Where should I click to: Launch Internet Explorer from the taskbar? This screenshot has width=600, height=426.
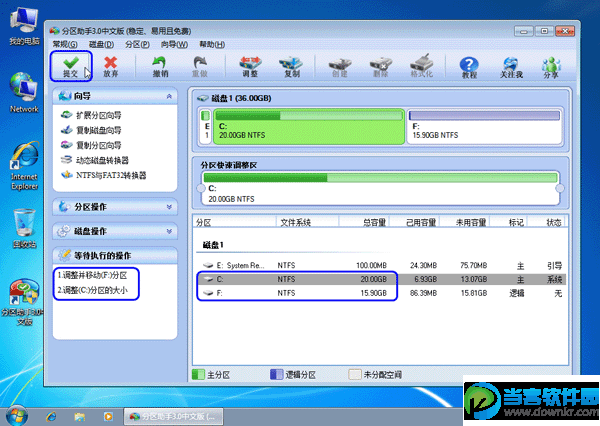pyautogui.click(x=51, y=416)
